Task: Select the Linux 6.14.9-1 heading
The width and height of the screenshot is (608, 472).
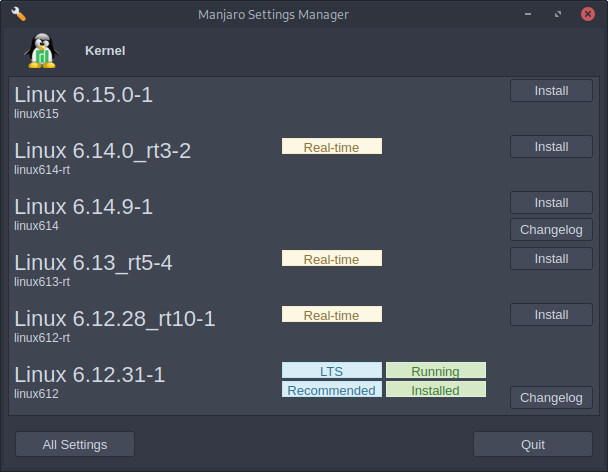Action: [x=83, y=207]
